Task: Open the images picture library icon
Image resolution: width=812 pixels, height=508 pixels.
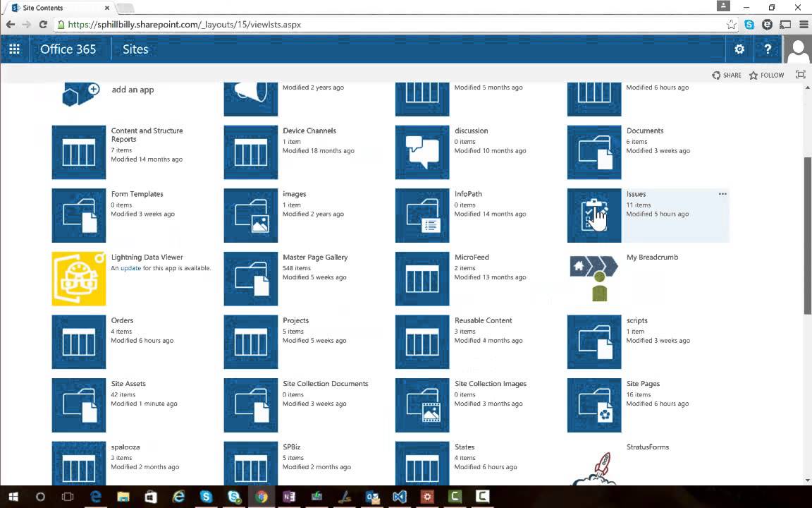Action: [251, 216]
